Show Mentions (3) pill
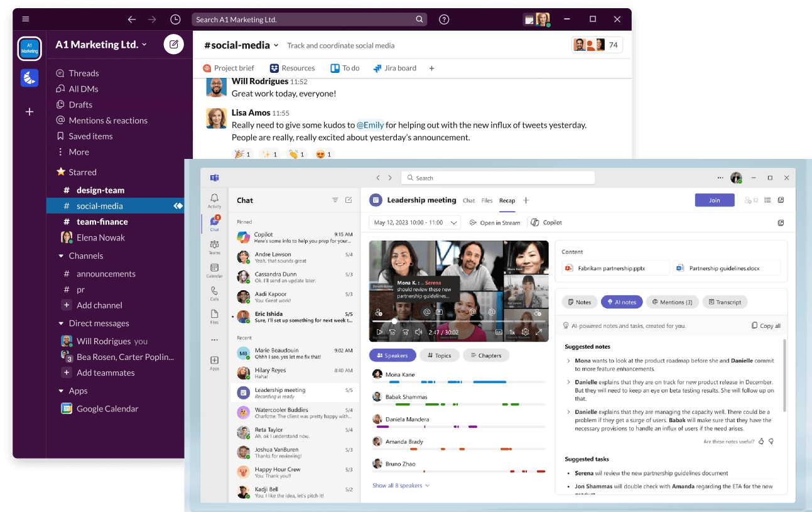The width and height of the screenshot is (812, 512). [x=672, y=302]
